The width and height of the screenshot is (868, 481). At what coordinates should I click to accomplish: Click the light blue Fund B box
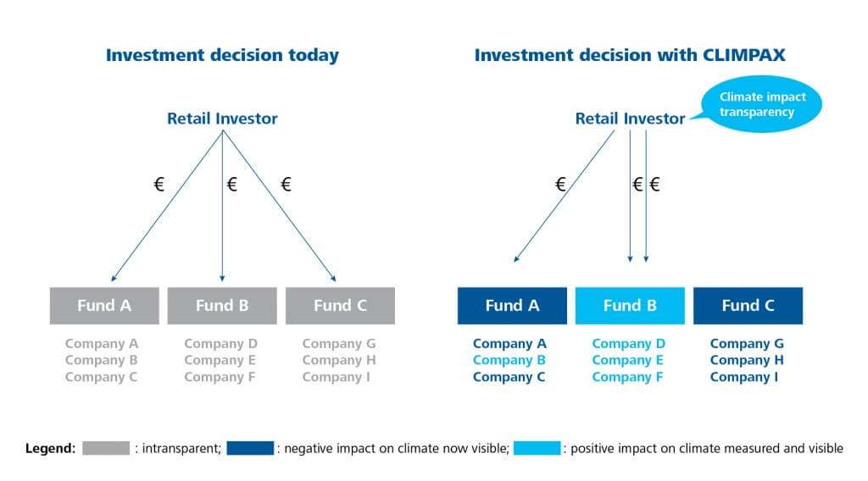tap(630, 306)
